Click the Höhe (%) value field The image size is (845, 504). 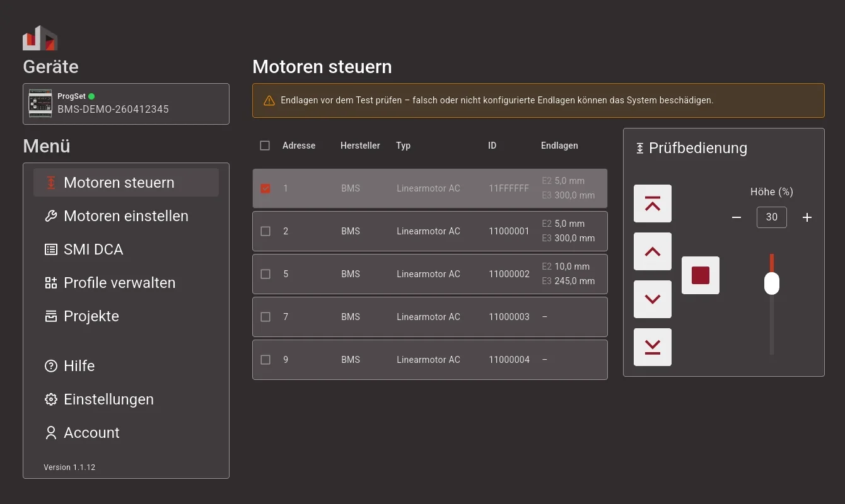tap(772, 217)
